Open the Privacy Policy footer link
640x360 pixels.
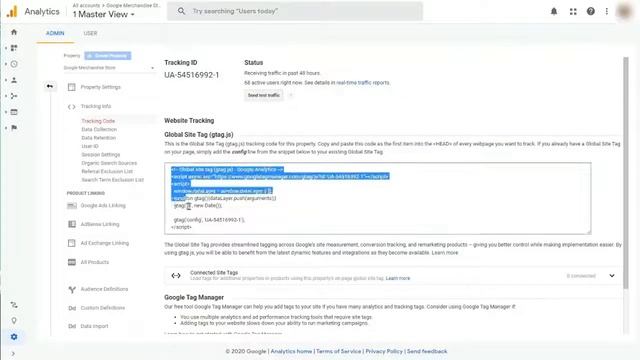(x=384, y=351)
